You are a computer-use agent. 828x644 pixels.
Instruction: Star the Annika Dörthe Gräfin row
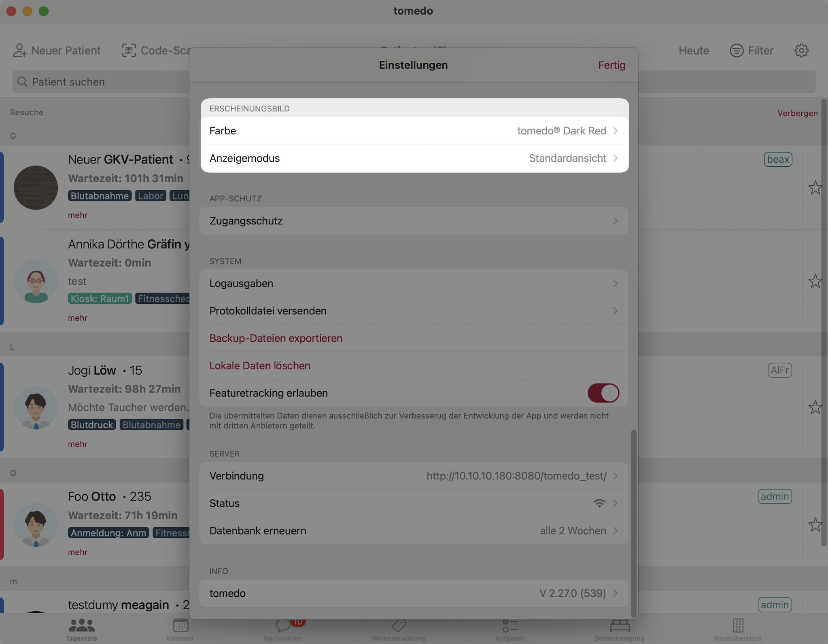click(x=815, y=281)
